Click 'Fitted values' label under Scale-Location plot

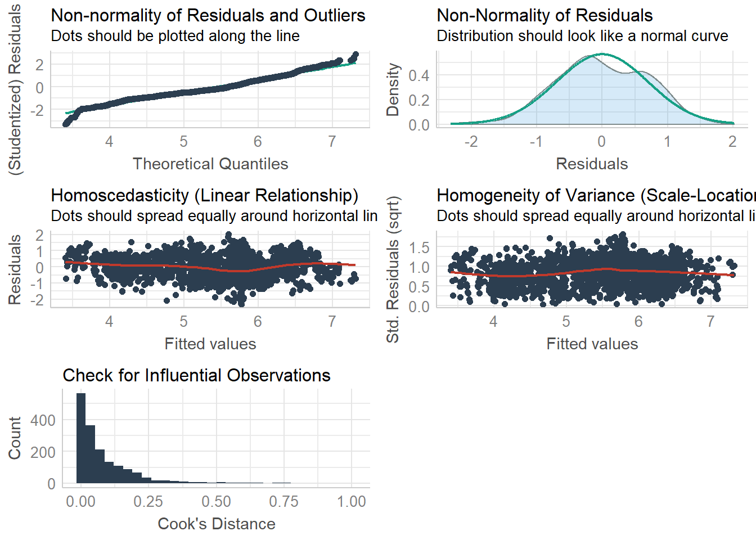[x=592, y=344]
